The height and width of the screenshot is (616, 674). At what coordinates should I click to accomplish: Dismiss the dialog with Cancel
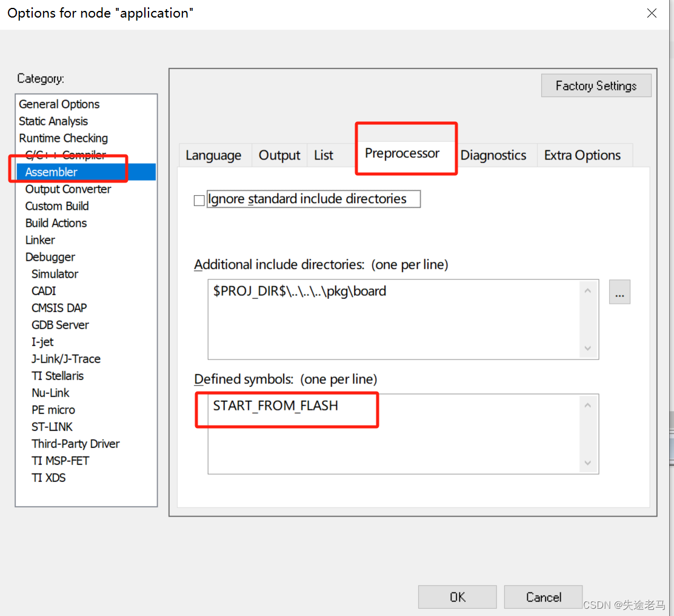[542, 597]
